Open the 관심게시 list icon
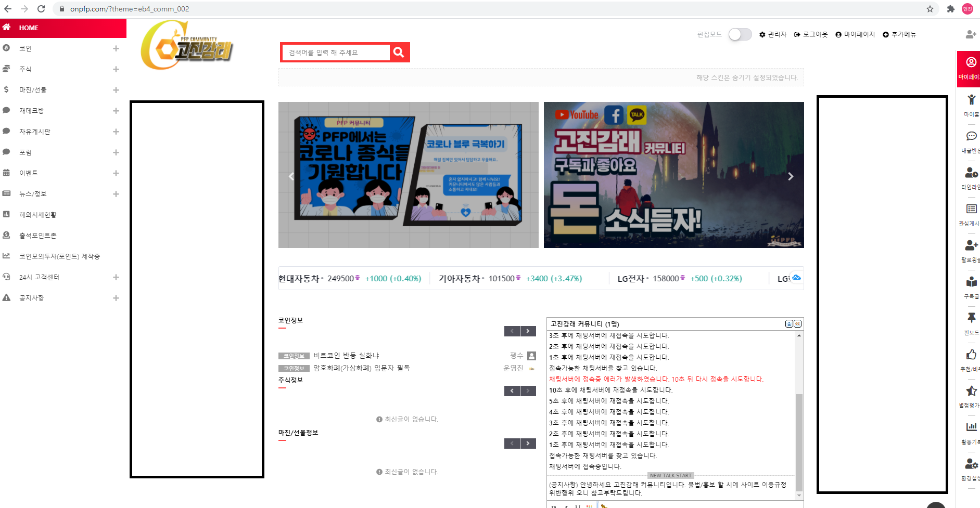This screenshot has height=508, width=980. point(971,209)
